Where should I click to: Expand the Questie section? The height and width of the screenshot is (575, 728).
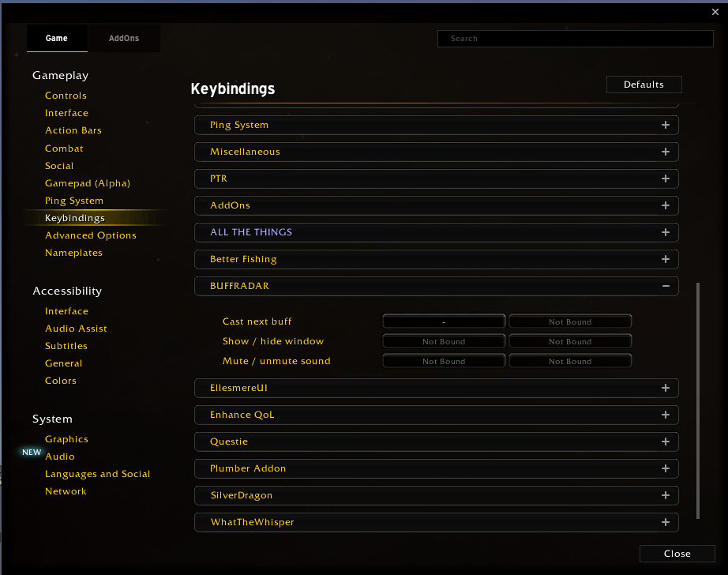437,442
